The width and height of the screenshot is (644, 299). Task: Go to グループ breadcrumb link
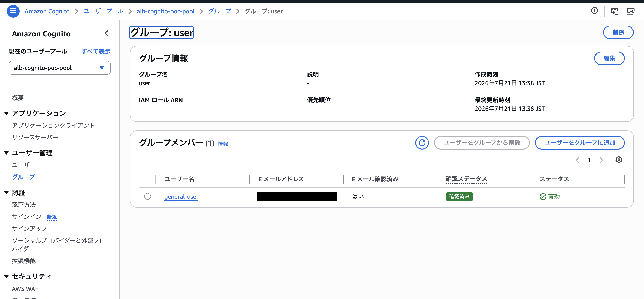(x=220, y=11)
